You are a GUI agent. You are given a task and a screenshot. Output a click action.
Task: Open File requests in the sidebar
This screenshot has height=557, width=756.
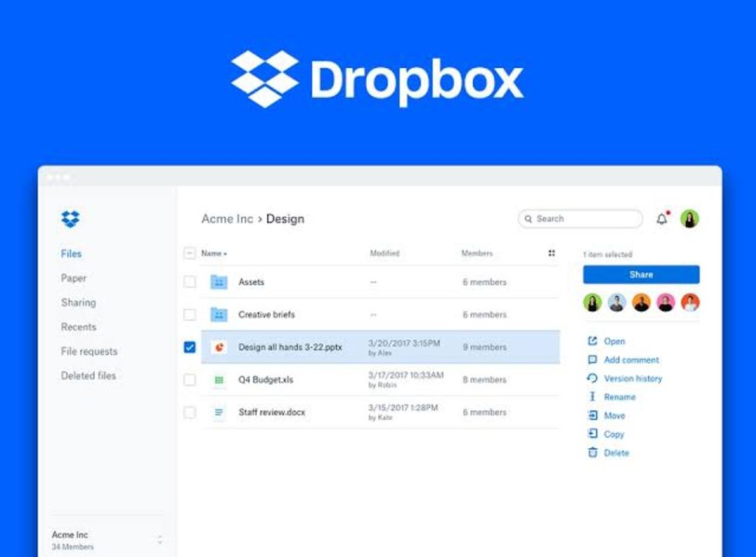point(89,351)
